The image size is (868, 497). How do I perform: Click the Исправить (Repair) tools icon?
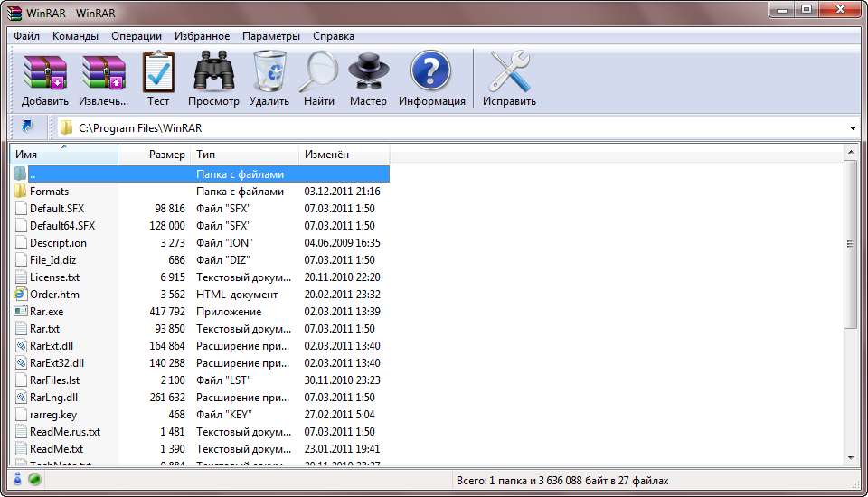[x=509, y=72]
